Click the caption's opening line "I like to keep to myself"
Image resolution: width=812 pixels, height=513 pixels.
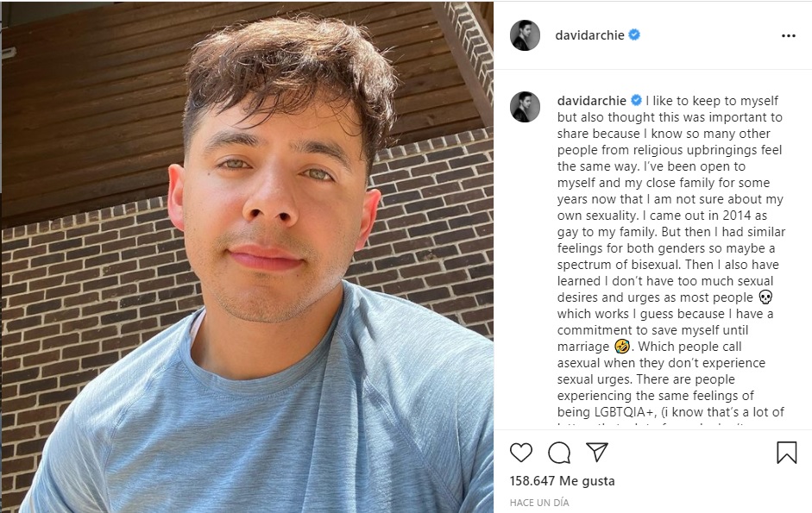pos(711,101)
